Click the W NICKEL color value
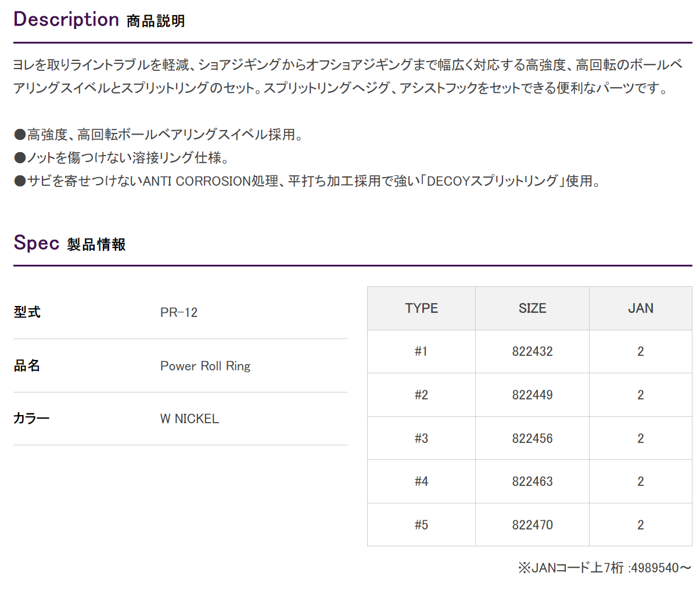This screenshot has width=700, height=598. (190, 419)
